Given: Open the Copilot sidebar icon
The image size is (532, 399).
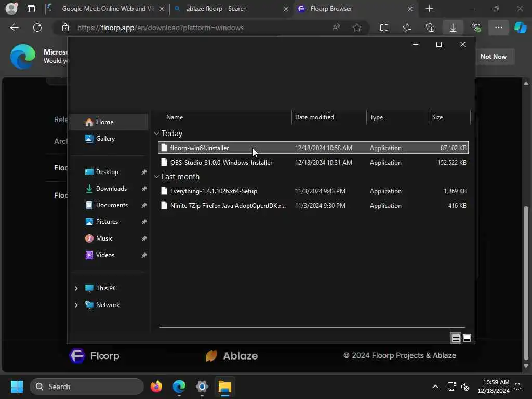Looking at the screenshot, I should coord(520,28).
